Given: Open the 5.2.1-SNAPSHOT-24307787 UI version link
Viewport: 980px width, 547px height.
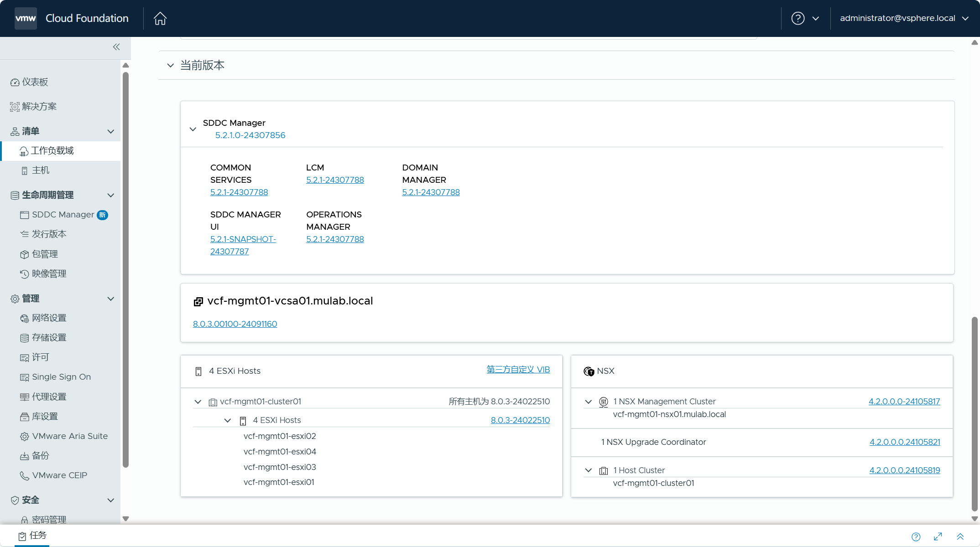Looking at the screenshot, I should tap(243, 245).
